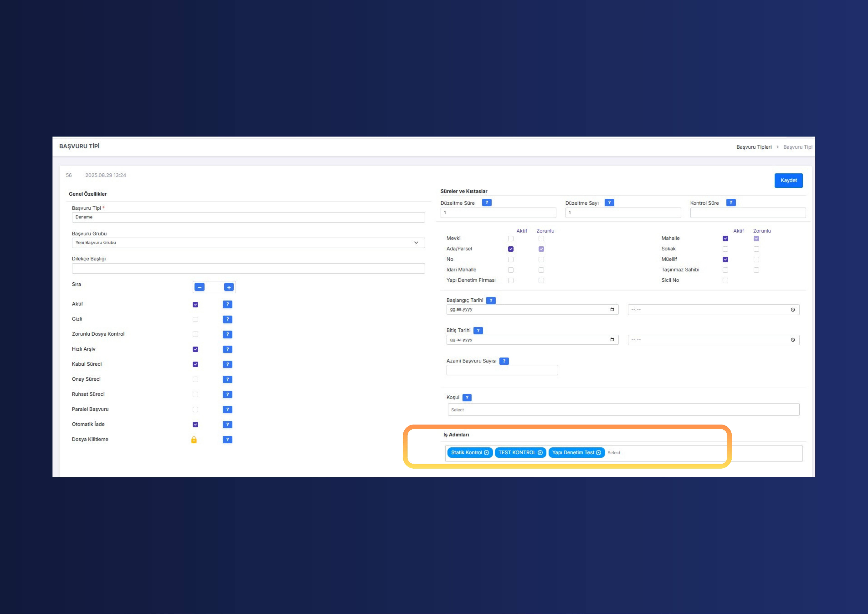Image resolution: width=868 pixels, height=614 pixels.
Task: Open the clock picker for Bitiş time
Action: coord(793,340)
